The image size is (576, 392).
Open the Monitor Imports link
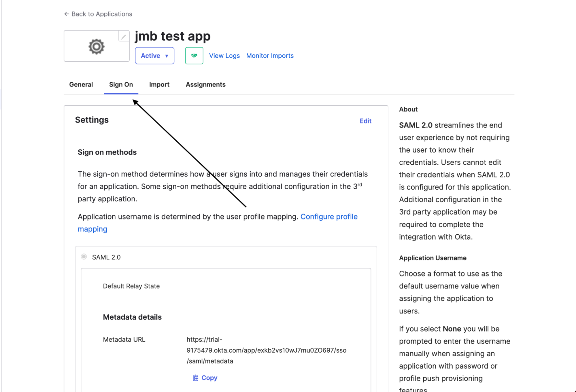(270, 56)
